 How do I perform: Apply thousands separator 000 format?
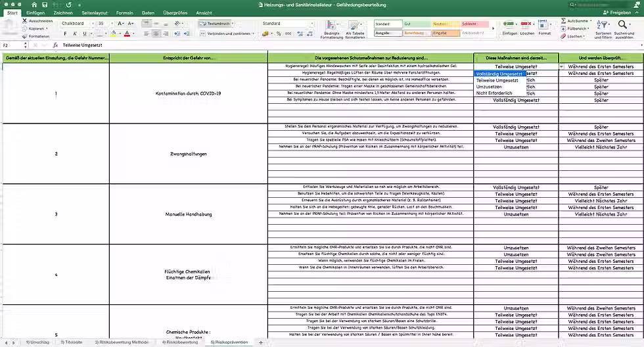pos(288,34)
